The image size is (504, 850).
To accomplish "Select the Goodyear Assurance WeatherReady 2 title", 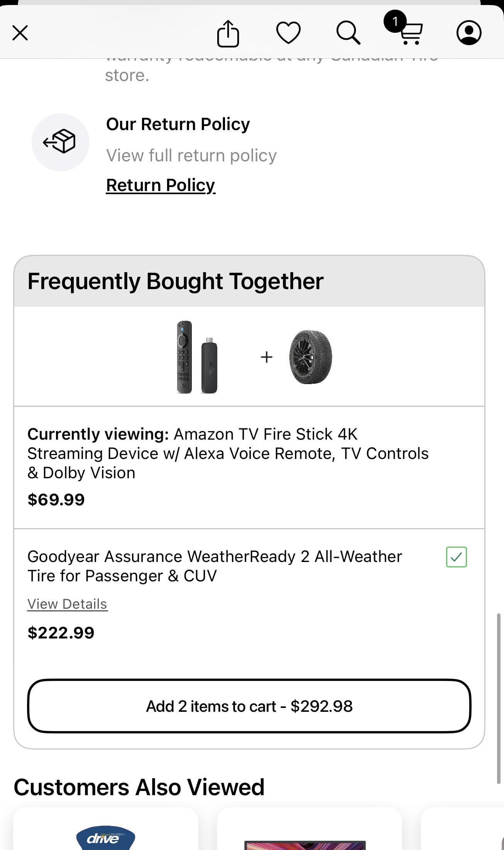I will pos(215,566).
